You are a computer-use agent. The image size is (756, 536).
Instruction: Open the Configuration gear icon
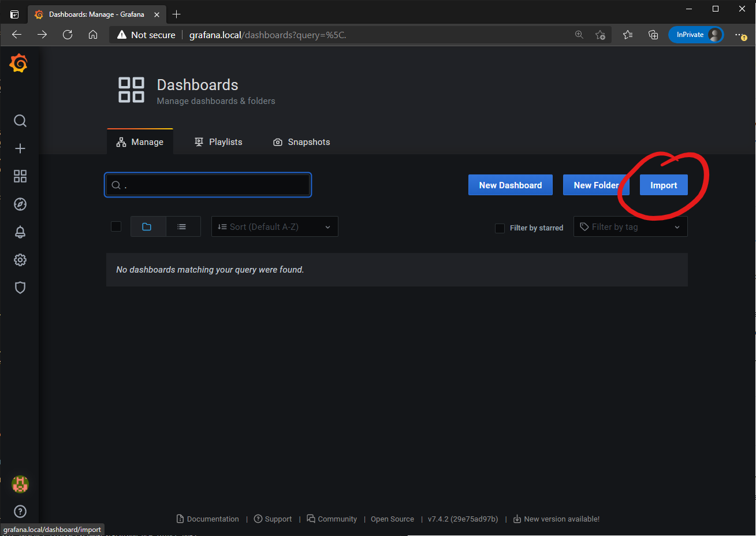pos(20,260)
